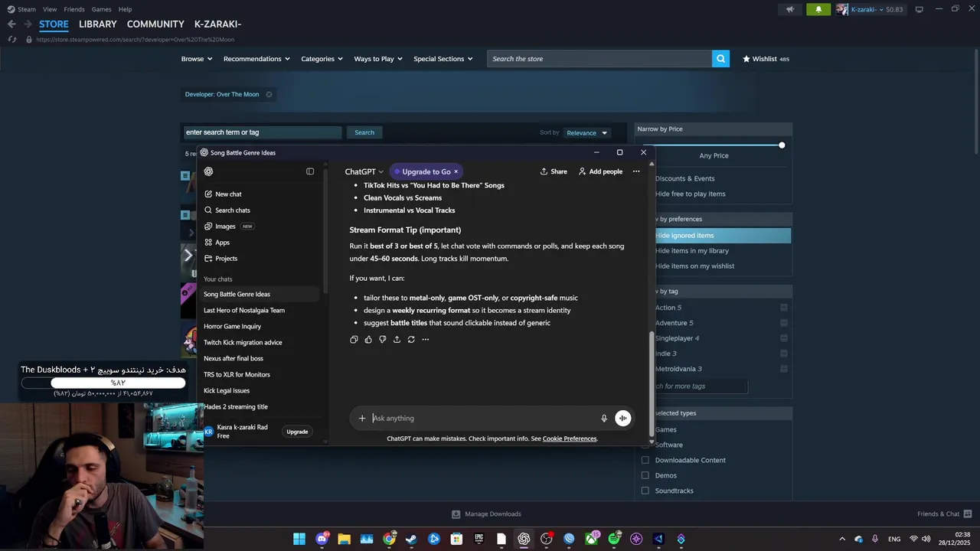Click the Search the store field
Viewport: 980px width, 551px height.
(599, 59)
